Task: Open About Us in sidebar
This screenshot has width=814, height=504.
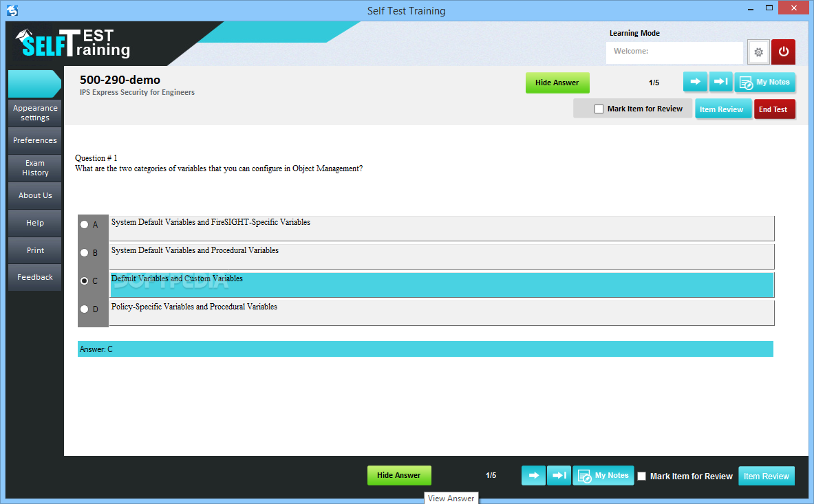Action: pyautogui.click(x=35, y=195)
